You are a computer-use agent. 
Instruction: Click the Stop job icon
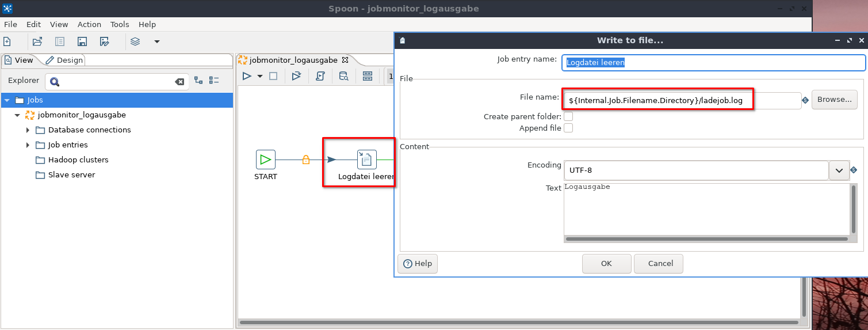[273, 76]
